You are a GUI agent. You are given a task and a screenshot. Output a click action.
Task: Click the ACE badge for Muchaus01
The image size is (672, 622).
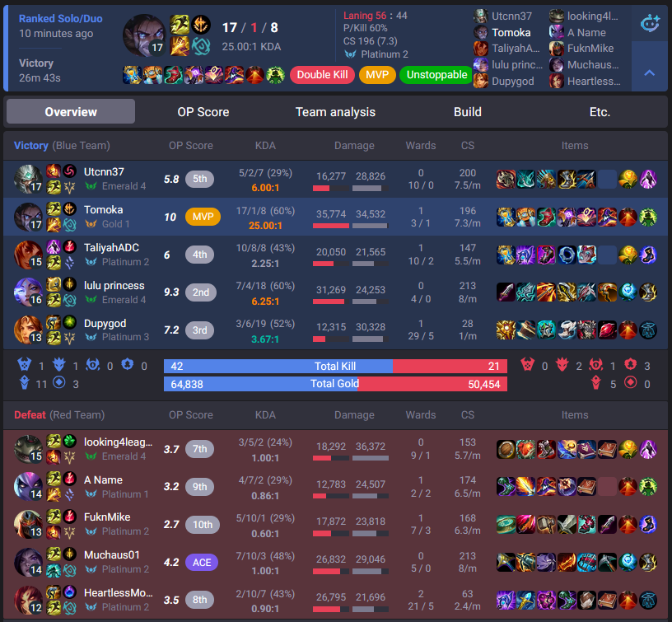pyautogui.click(x=202, y=563)
